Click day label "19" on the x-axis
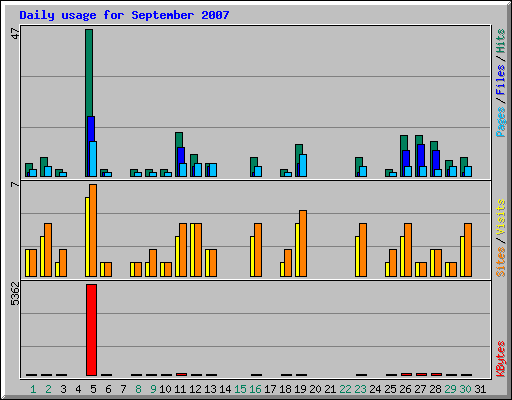 tap(300, 389)
